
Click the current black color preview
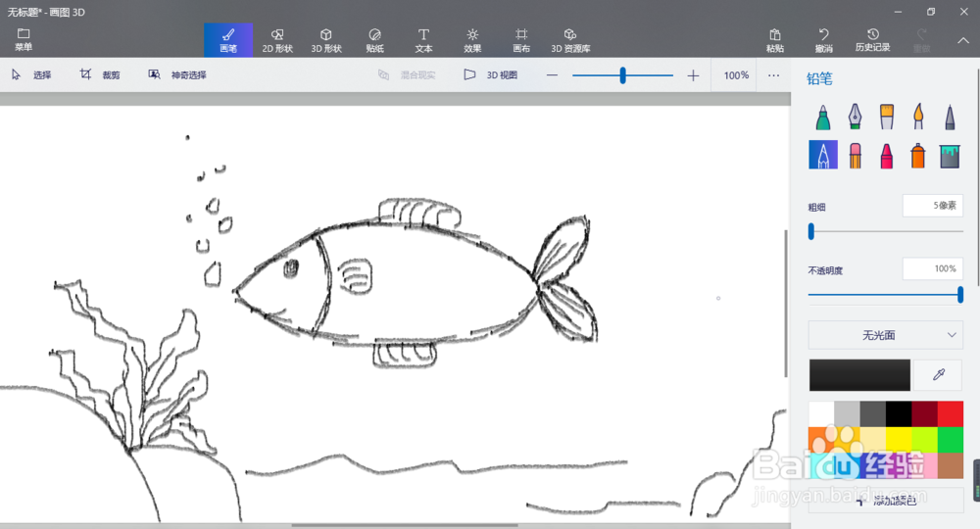[x=859, y=375]
